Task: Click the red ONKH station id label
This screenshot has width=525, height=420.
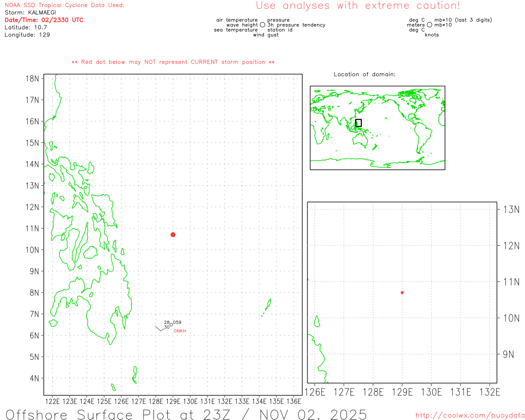Action: pyautogui.click(x=180, y=331)
